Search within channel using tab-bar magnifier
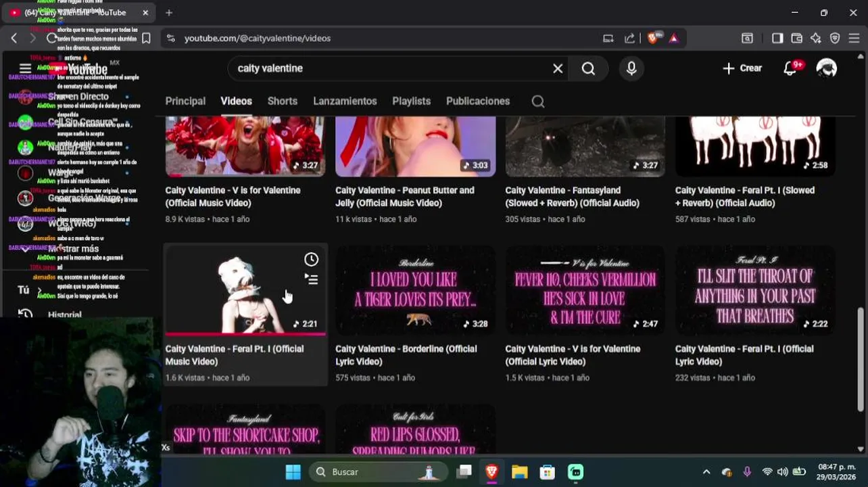The image size is (868, 487). tap(538, 101)
